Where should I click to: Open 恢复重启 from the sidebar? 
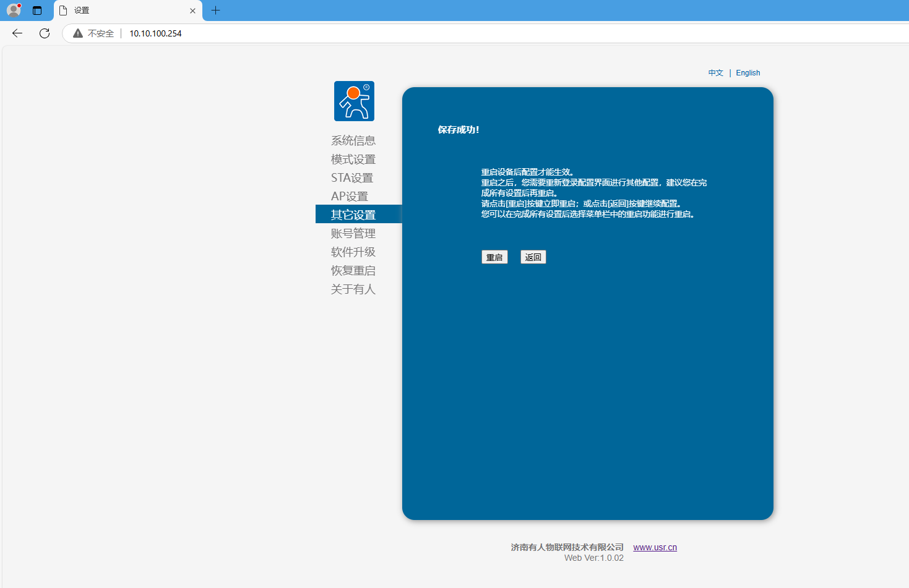point(353,271)
